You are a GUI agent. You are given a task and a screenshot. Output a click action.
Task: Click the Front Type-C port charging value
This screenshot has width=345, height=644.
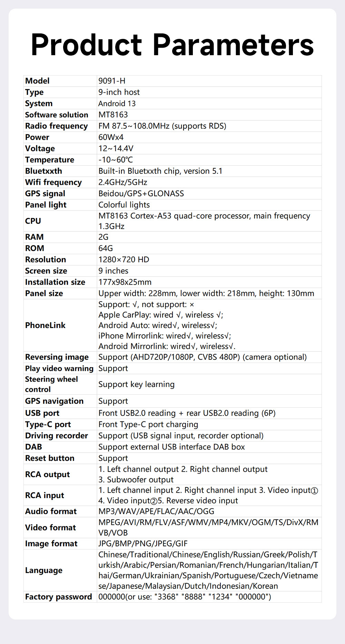[x=148, y=424]
